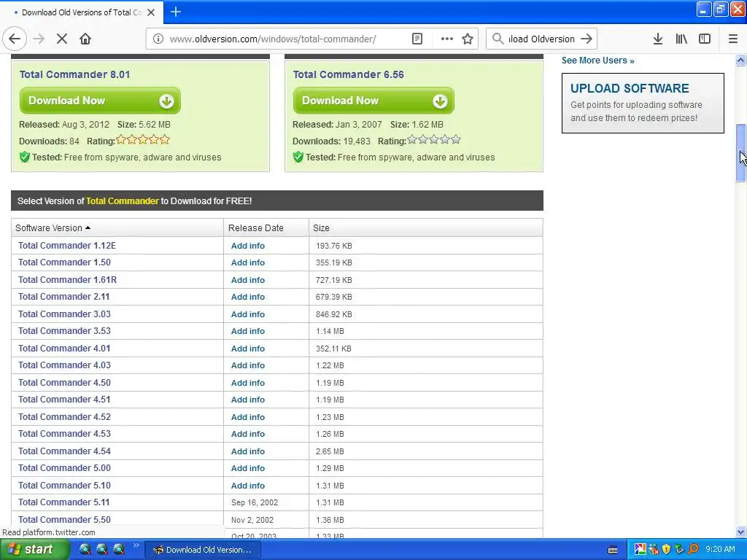
Task: Open on-screen keyboard tray icon
Action: [x=613, y=550]
